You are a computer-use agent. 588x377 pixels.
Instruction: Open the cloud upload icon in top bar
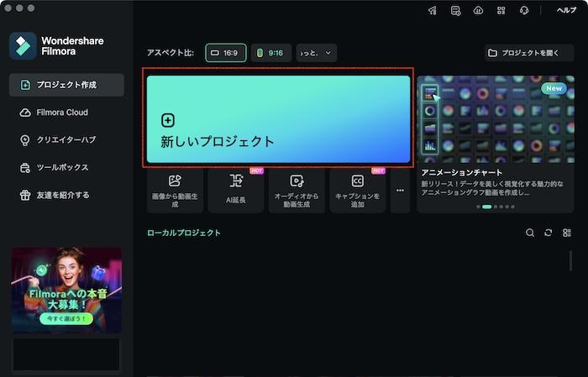coord(478,10)
